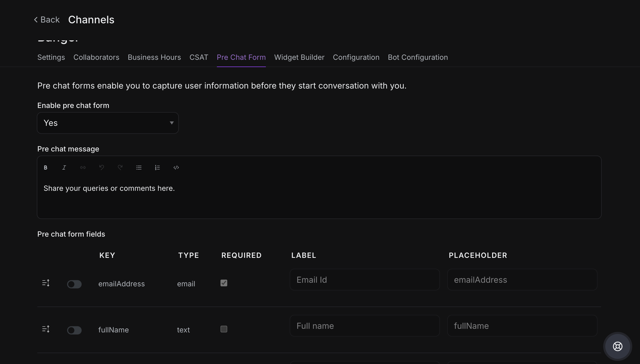The width and height of the screenshot is (640, 364).
Task: Switch to the Widget Builder tab
Action: [299, 57]
